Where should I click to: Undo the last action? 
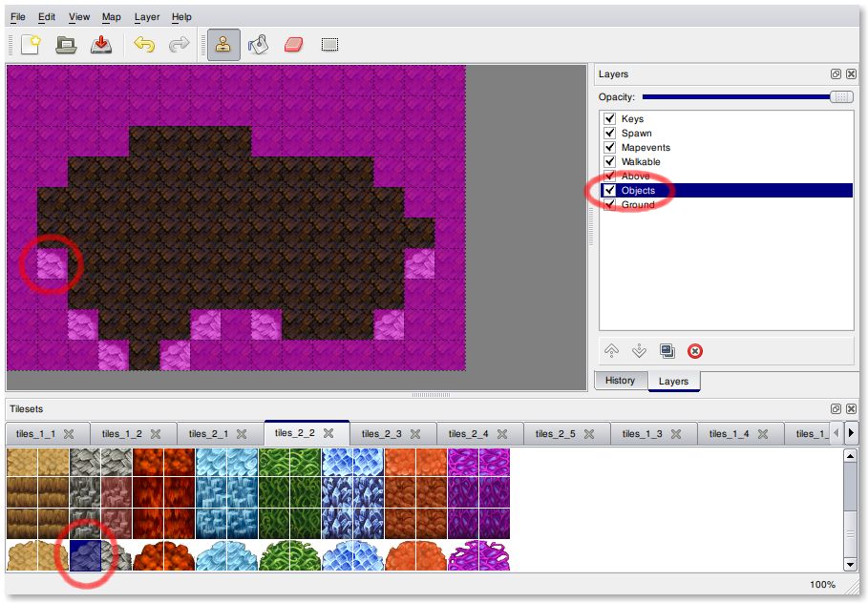click(144, 45)
